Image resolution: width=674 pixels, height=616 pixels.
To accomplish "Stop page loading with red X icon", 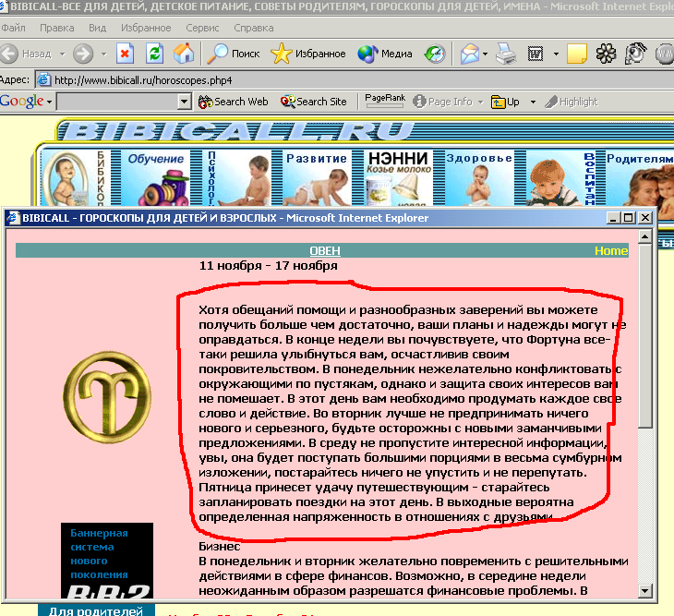I will pyautogui.click(x=125, y=54).
